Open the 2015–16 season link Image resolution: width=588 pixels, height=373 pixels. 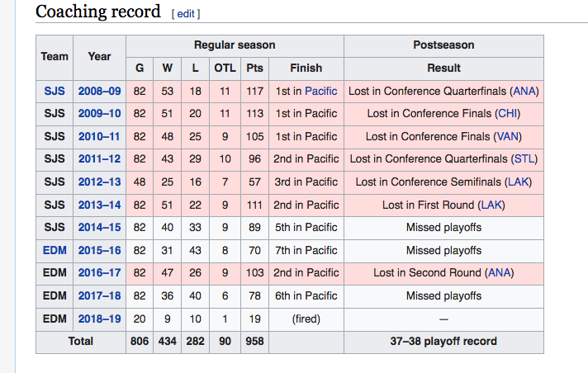click(99, 250)
